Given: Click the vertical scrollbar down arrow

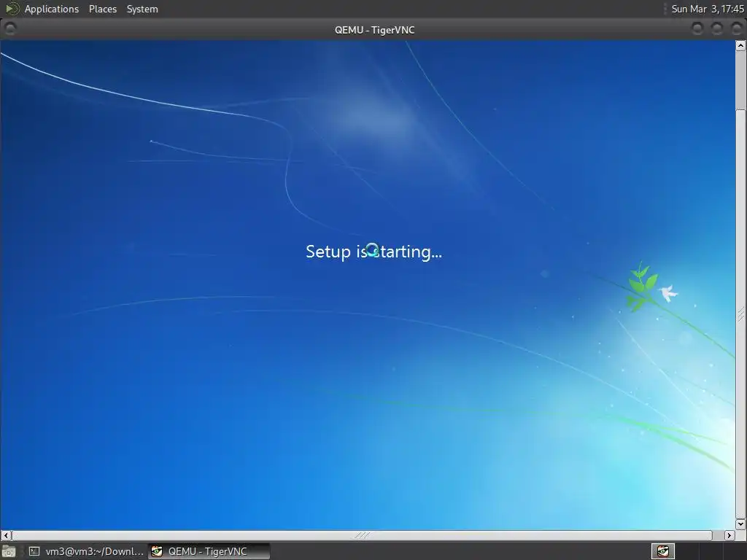Looking at the screenshot, I should coord(740,524).
